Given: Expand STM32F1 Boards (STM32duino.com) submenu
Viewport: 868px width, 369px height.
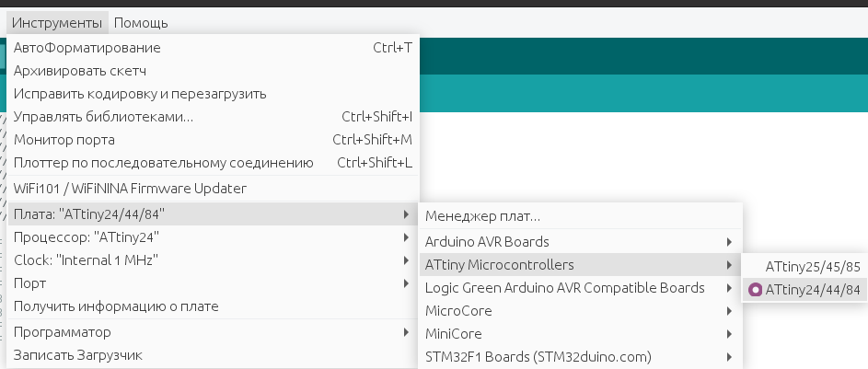Looking at the screenshot, I should coord(538,357).
